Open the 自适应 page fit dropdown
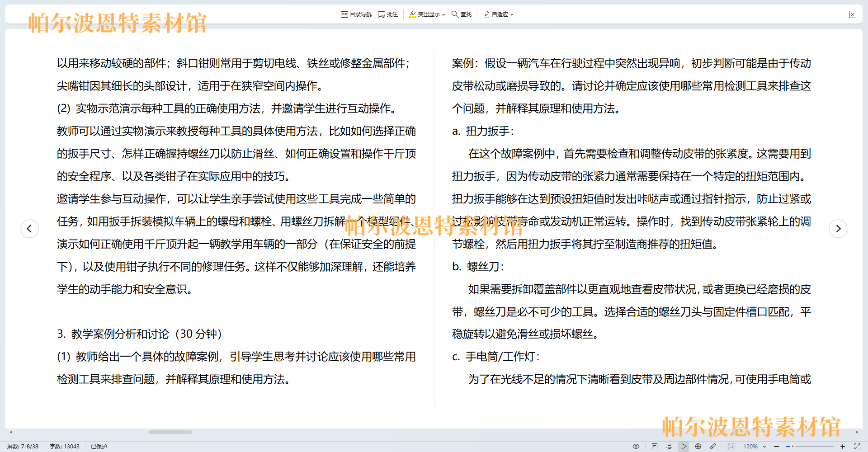868x452 pixels. point(498,14)
